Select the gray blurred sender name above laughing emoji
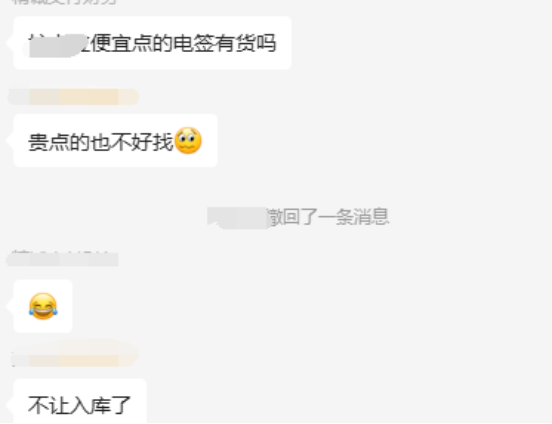The width and height of the screenshot is (552, 424). pyautogui.click(x=62, y=259)
